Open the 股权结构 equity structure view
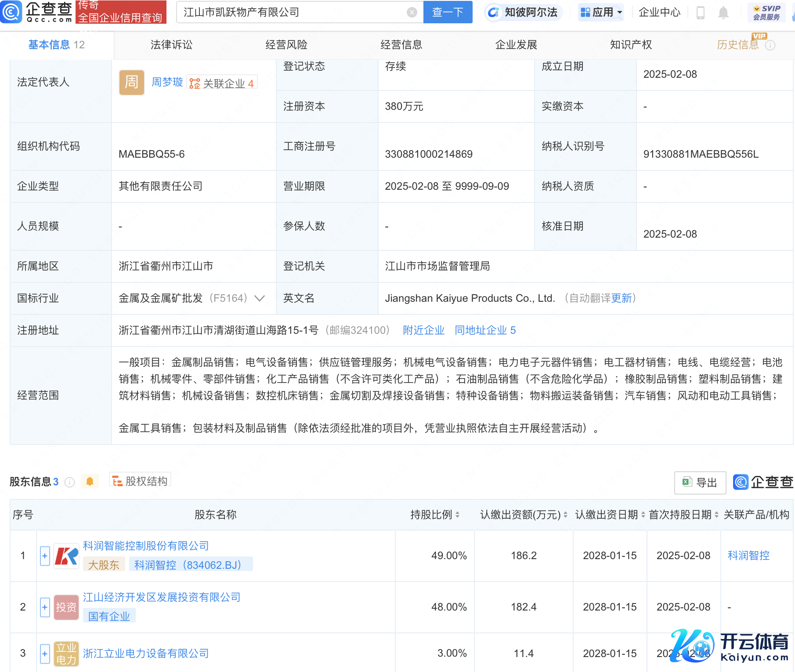Screen dimensions: 795x672 tap(140, 481)
